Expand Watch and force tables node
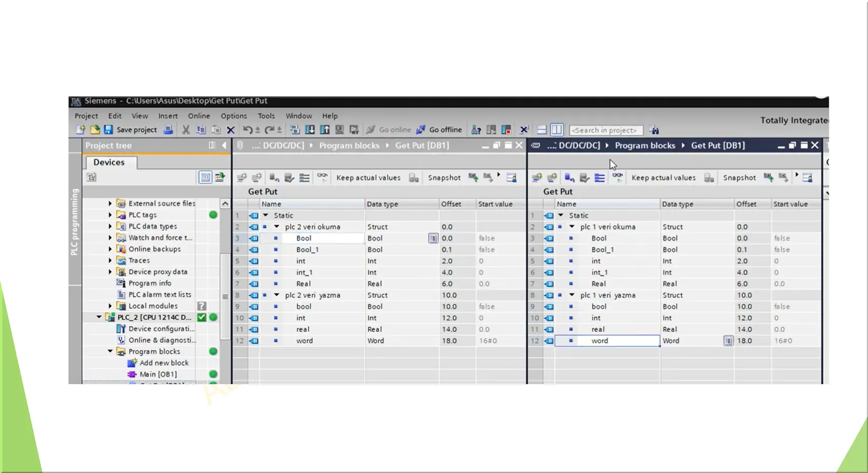The height and width of the screenshot is (473, 868). (110, 238)
